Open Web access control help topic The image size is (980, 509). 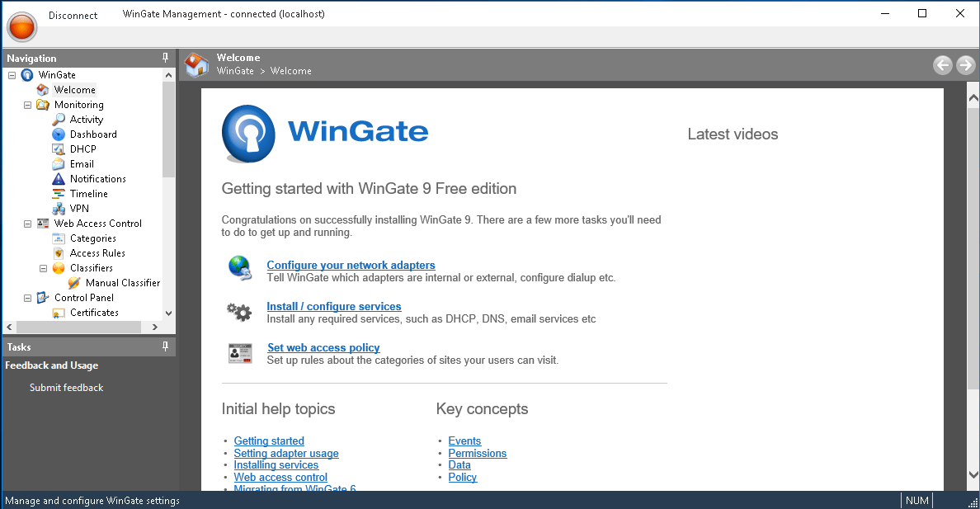[x=280, y=477]
